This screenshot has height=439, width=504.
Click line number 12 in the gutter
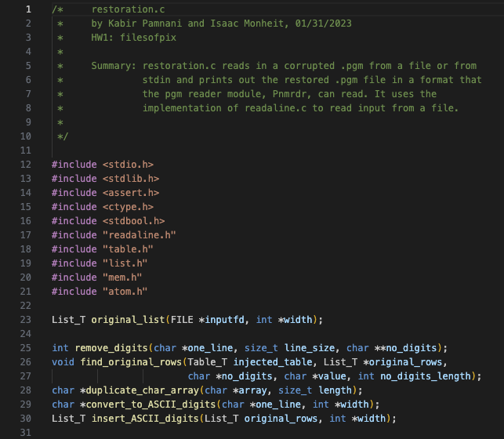(26, 165)
